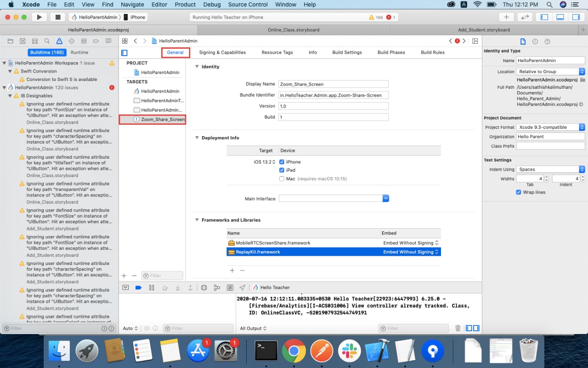Switch to the Build Phases tab
The height and width of the screenshot is (368, 588).
click(391, 52)
